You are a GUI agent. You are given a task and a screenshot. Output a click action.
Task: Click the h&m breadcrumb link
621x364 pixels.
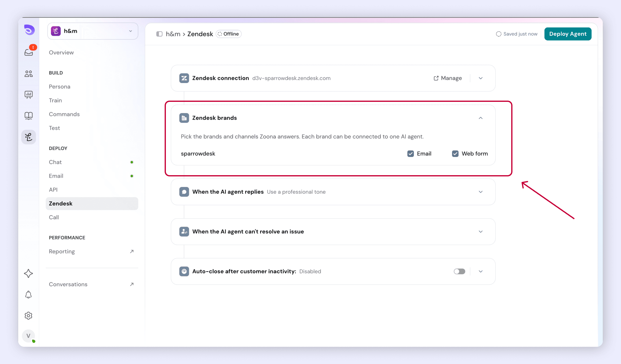[173, 34]
